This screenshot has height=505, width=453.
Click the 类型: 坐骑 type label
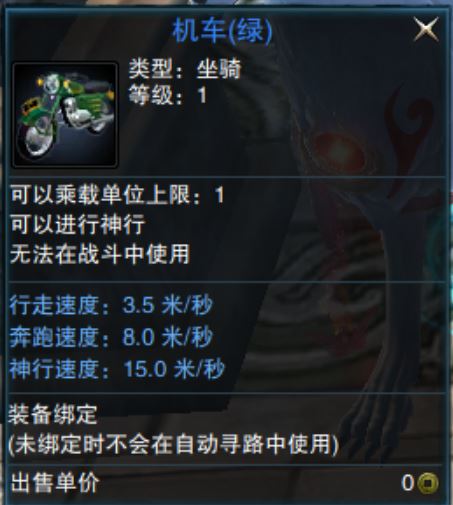185,69
